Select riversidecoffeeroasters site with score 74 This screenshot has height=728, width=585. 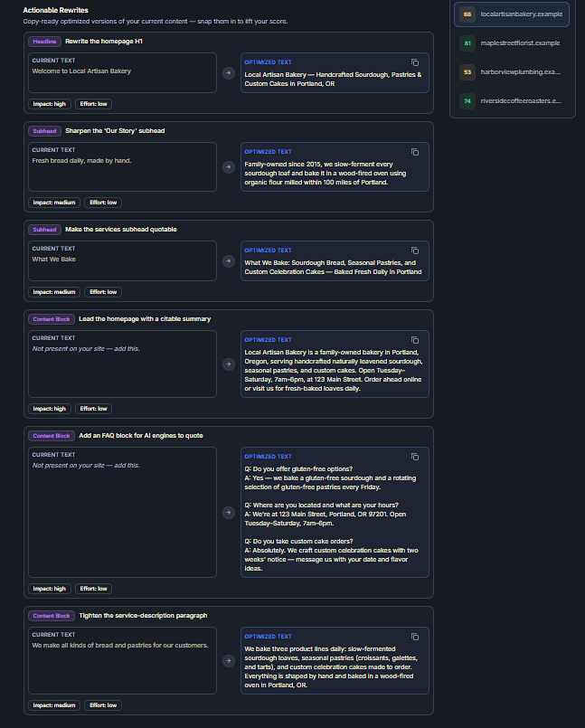[x=512, y=100]
